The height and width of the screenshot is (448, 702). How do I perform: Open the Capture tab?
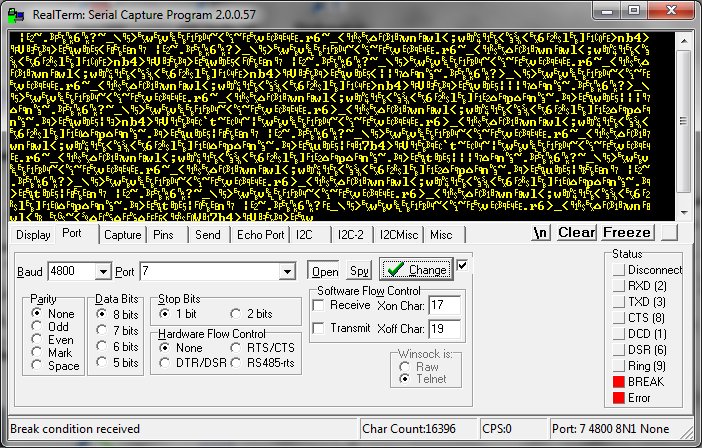[x=123, y=235]
